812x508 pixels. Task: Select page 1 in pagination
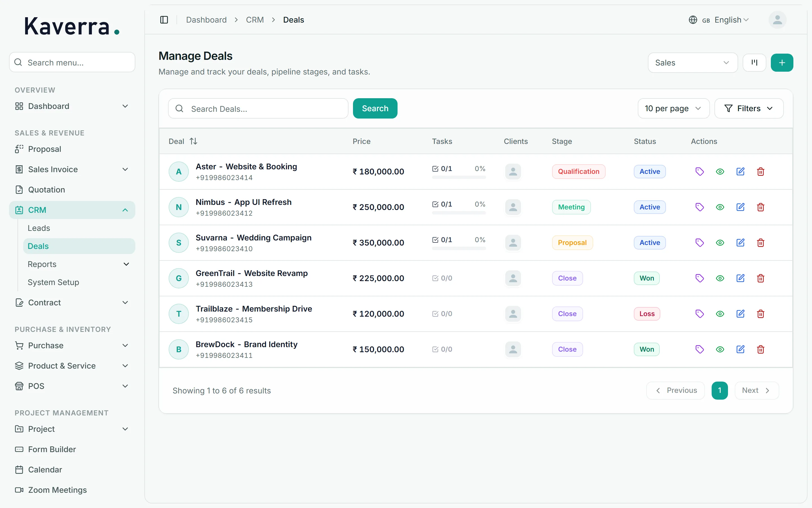(x=720, y=390)
